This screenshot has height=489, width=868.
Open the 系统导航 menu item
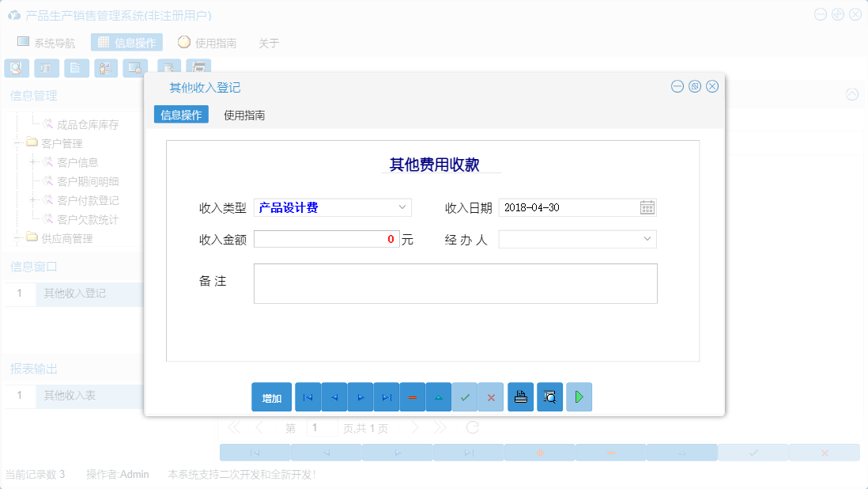click(49, 43)
